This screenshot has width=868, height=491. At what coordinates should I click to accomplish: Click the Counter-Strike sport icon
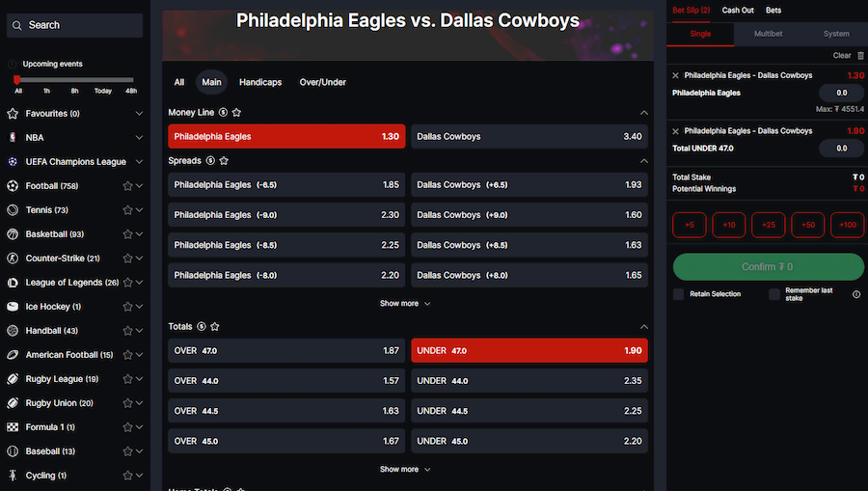pos(13,258)
